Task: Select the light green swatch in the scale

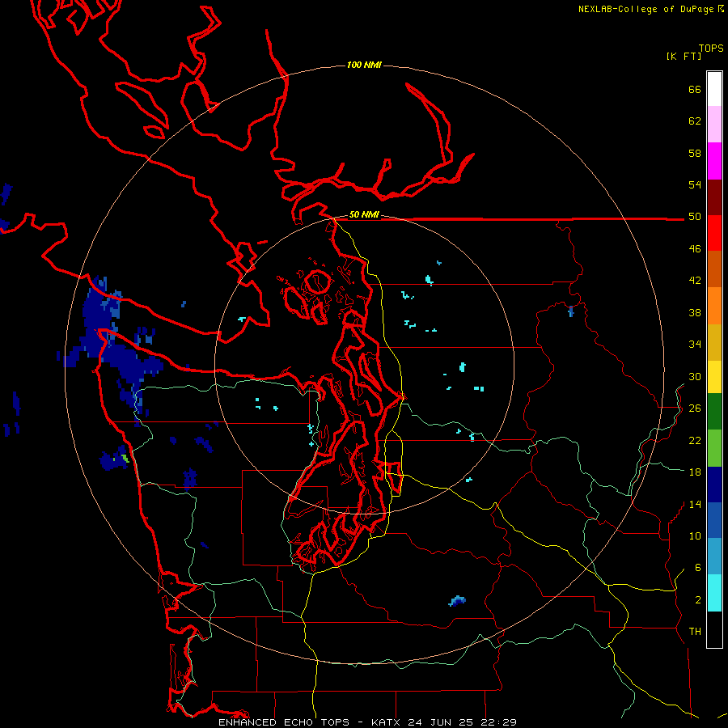Action: [x=714, y=448]
